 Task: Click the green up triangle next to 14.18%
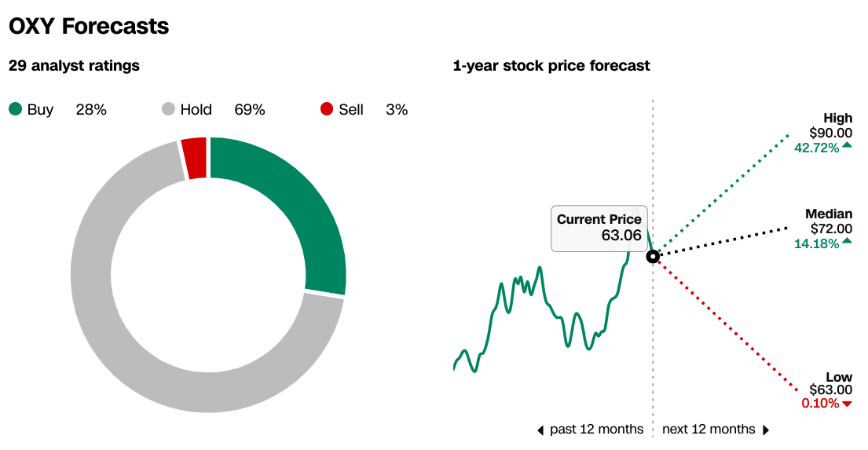pos(847,241)
